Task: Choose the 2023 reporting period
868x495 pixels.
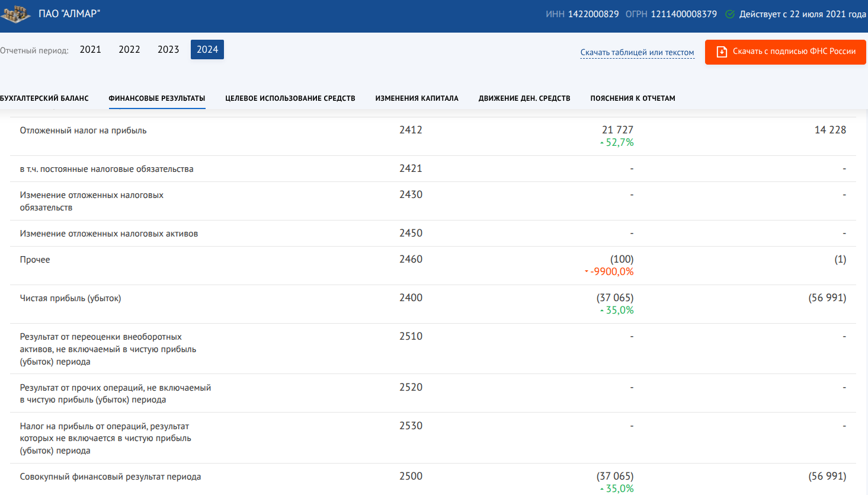Action: pyautogui.click(x=168, y=50)
